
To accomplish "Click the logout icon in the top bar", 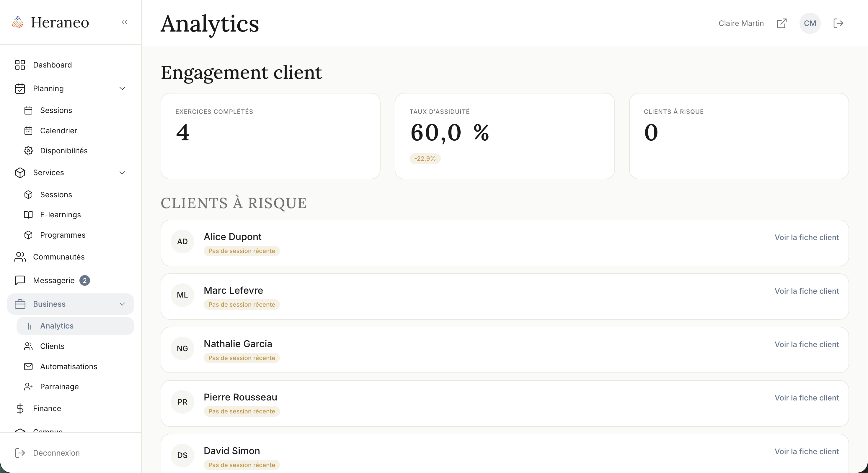I will pos(839,23).
